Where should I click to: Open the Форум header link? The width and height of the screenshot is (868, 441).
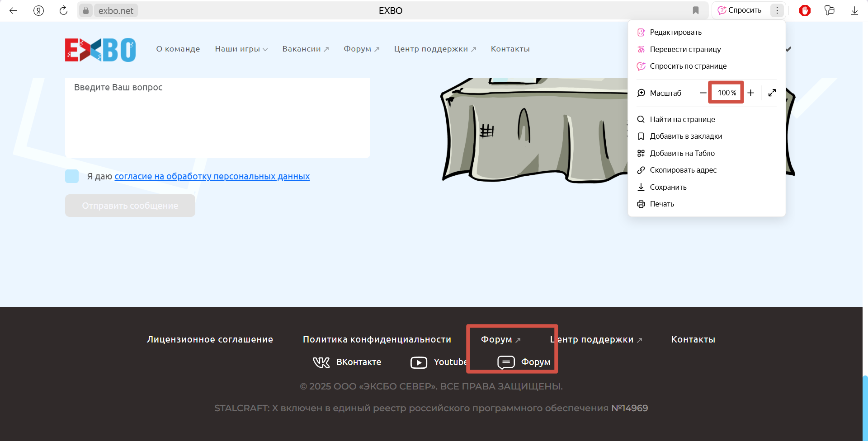[362, 49]
